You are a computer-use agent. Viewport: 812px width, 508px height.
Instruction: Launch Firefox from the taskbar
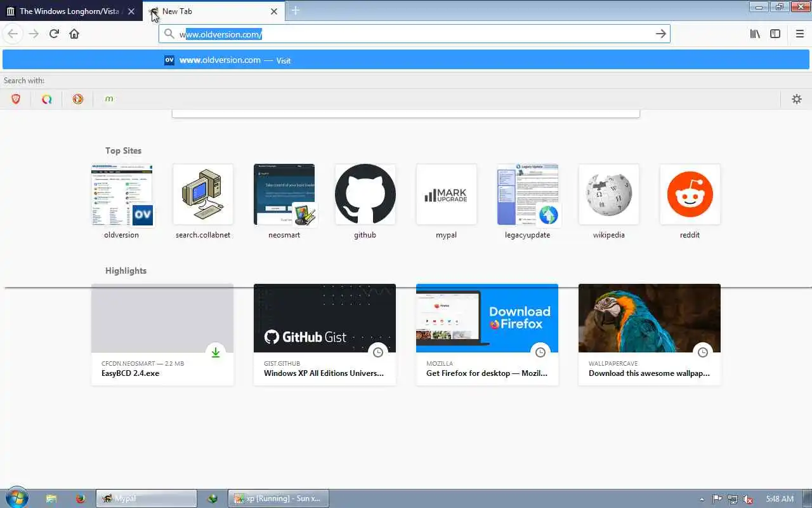(x=81, y=498)
